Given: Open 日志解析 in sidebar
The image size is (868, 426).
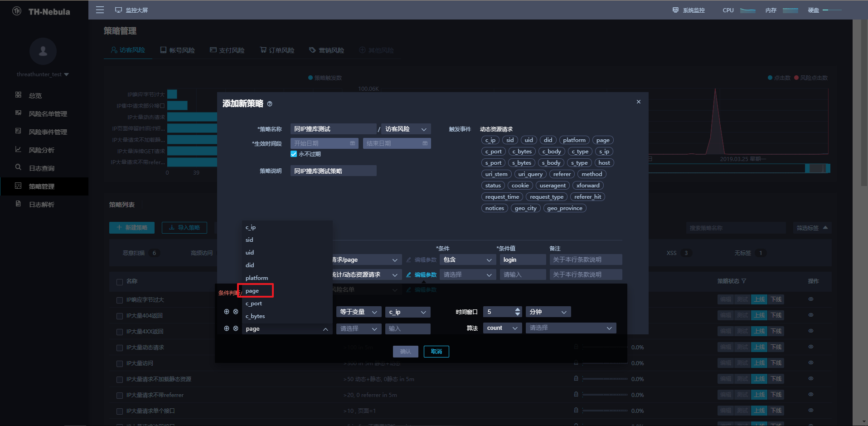Looking at the screenshot, I should [x=41, y=204].
